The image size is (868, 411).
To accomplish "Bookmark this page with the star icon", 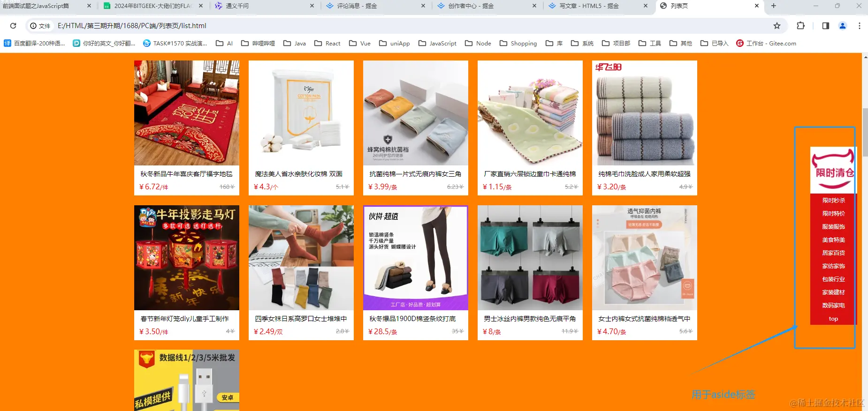I will pyautogui.click(x=777, y=26).
